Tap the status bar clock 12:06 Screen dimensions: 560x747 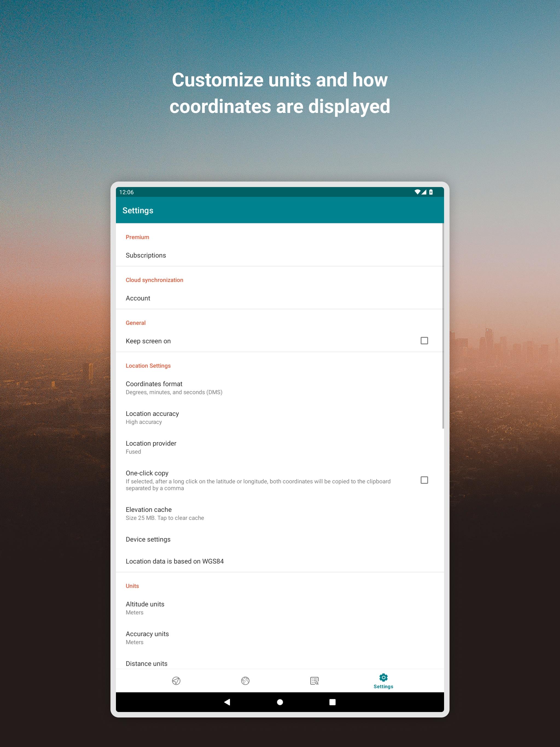tap(126, 192)
